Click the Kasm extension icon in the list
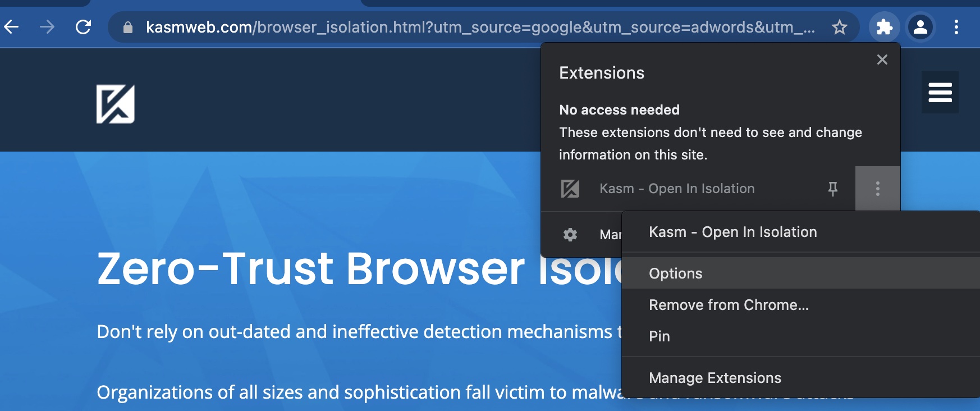The image size is (980, 411). (570, 189)
